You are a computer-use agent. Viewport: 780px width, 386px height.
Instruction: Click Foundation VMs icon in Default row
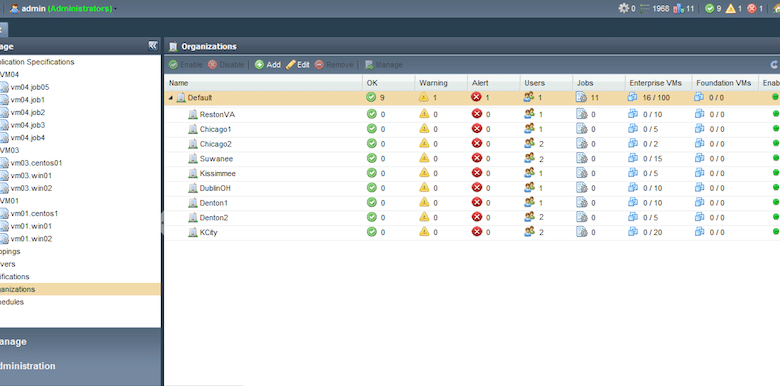tap(699, 97)
